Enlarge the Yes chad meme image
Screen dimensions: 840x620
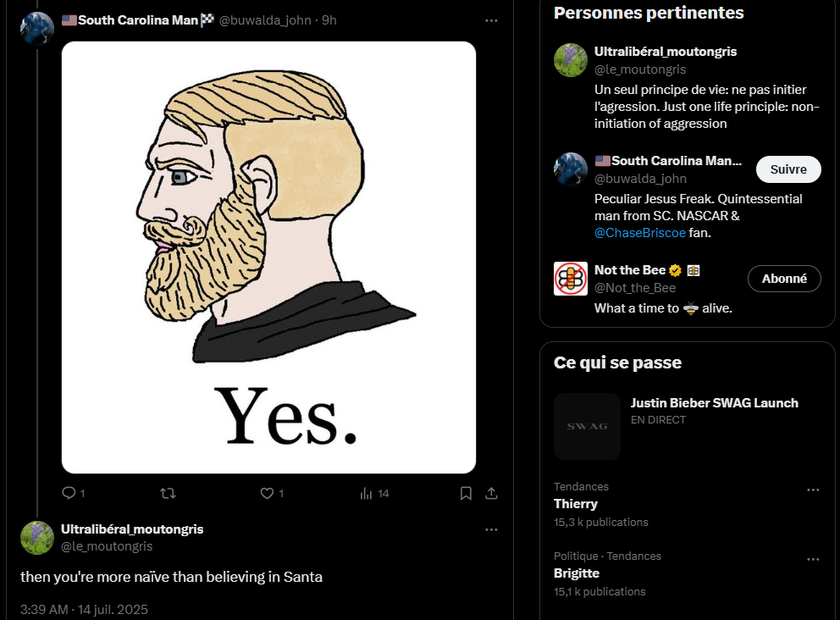(x=268, y=257)
